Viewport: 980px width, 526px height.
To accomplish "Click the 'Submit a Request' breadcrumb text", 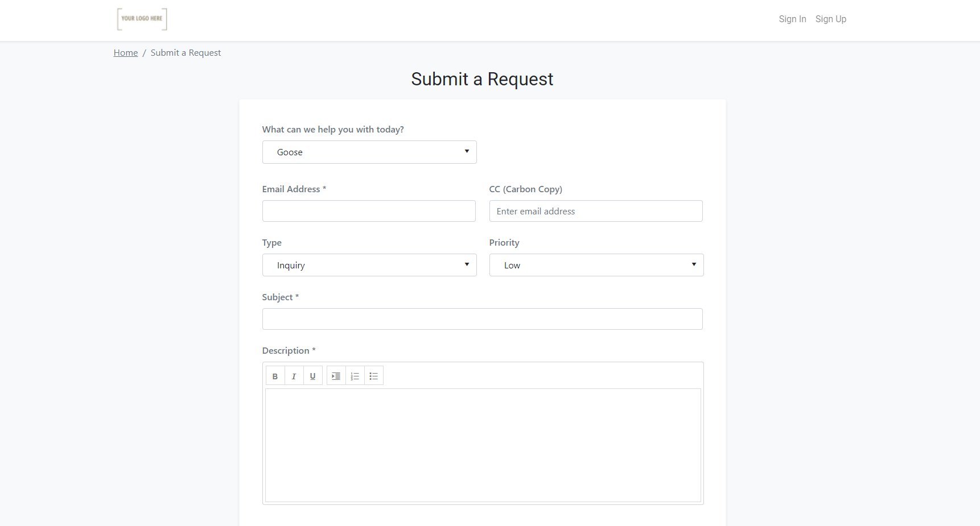I will [x=186, y=53].
